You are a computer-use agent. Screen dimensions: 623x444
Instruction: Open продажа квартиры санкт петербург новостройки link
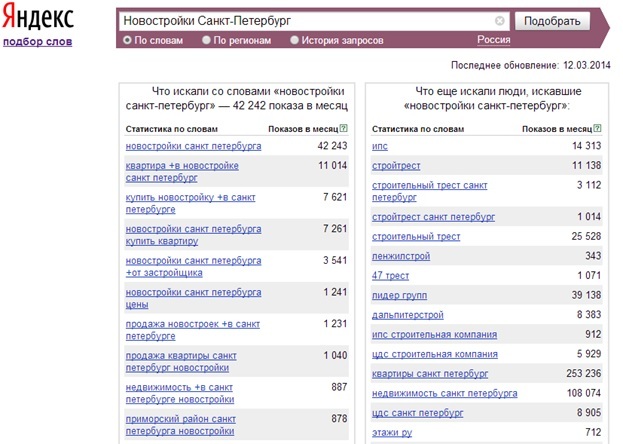coord(181,362)
